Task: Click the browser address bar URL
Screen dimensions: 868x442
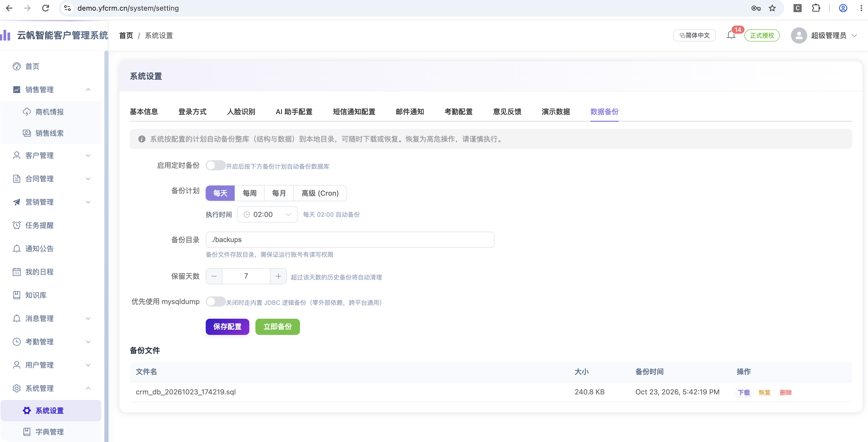Action: point(128,8)
